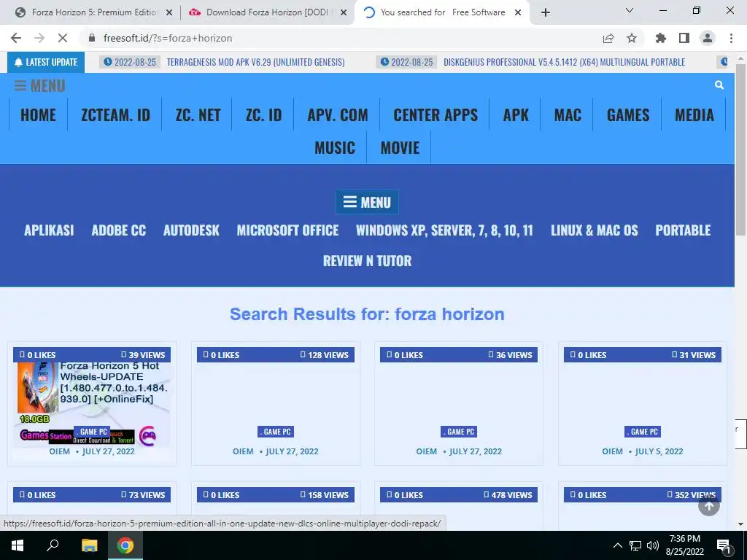Image resolution: width=747 pixels, height=560 pixels.
Task: Open Windows taskbar search
Action: click(x=53, y=545)
